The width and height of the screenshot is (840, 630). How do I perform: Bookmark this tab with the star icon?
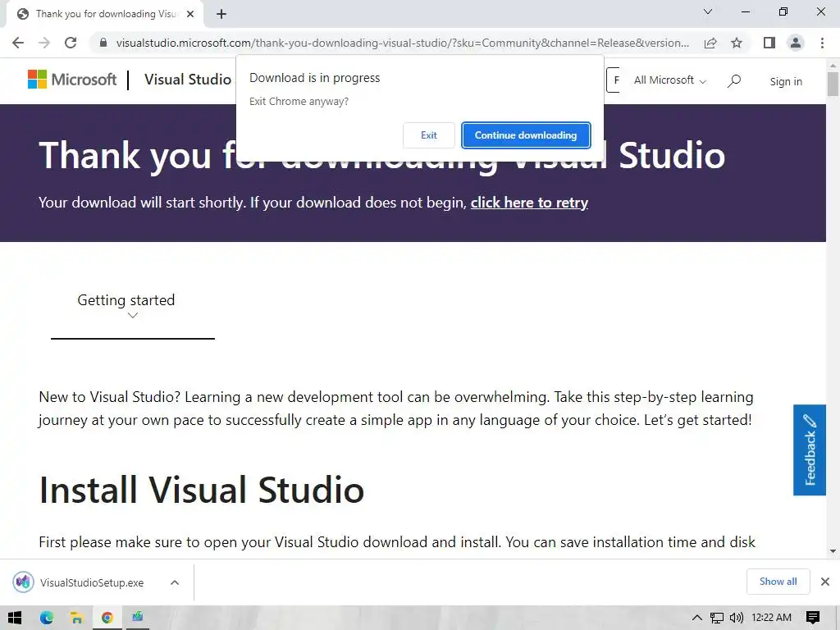coord(737,43)
